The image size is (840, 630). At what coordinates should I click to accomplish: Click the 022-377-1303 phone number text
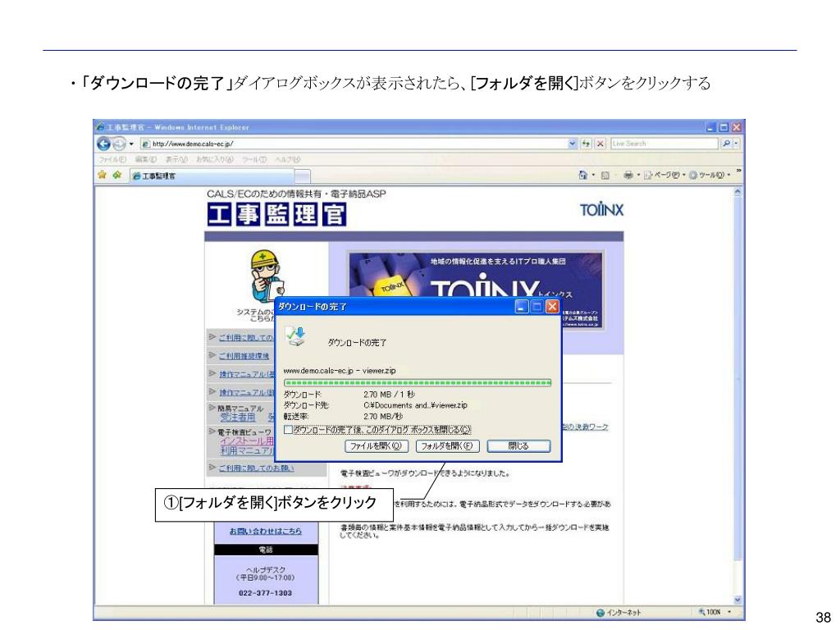(265, 593)
